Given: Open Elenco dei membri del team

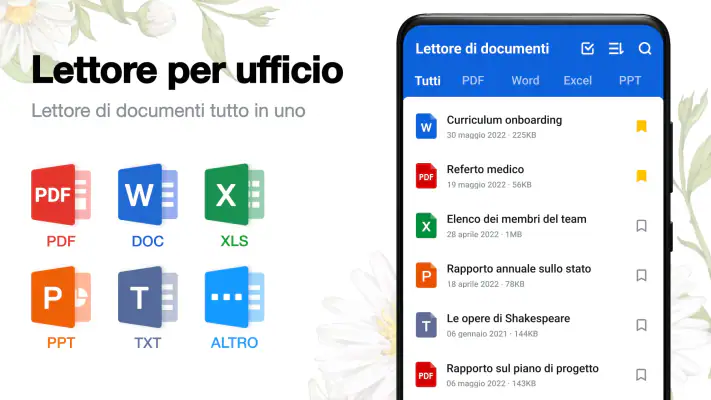Looking at the screenshot, I should point(516,219).
